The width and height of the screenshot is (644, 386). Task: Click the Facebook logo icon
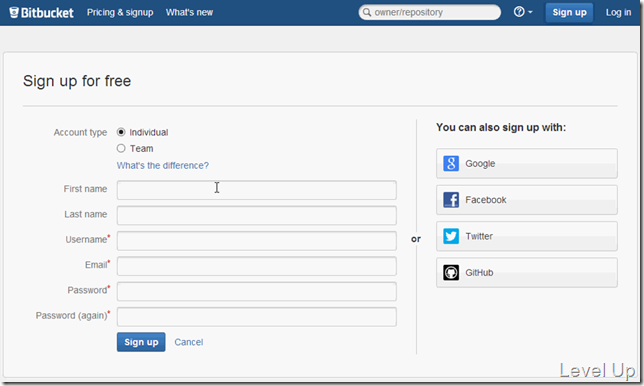click(451, 200)
